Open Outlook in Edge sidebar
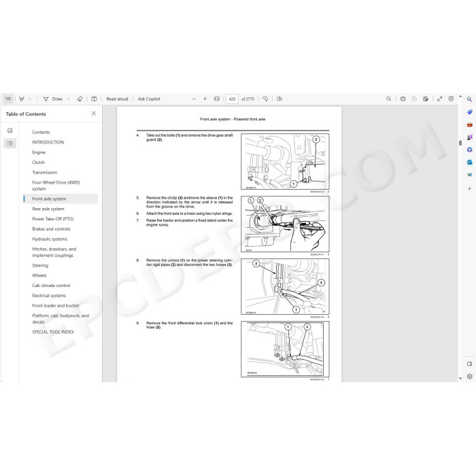Screen dimensions: 476x476 click(x=469, y=162)
